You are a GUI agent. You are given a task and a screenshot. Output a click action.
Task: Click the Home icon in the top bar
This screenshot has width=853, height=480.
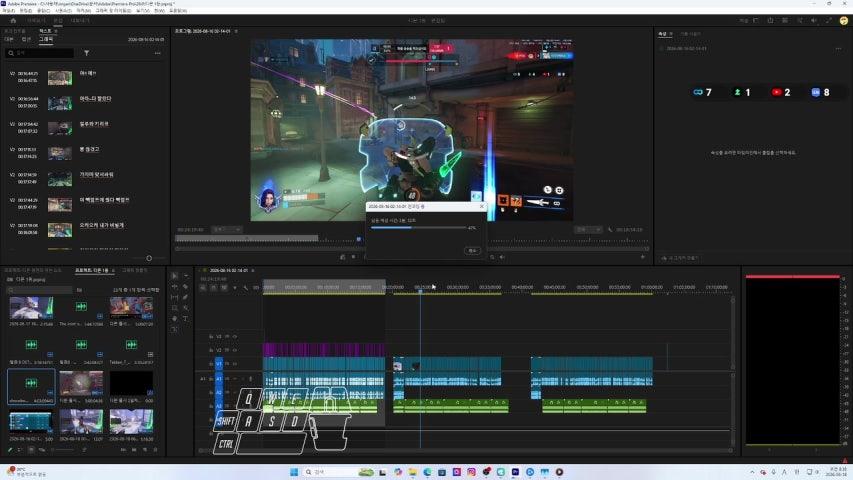pos(14,21)
